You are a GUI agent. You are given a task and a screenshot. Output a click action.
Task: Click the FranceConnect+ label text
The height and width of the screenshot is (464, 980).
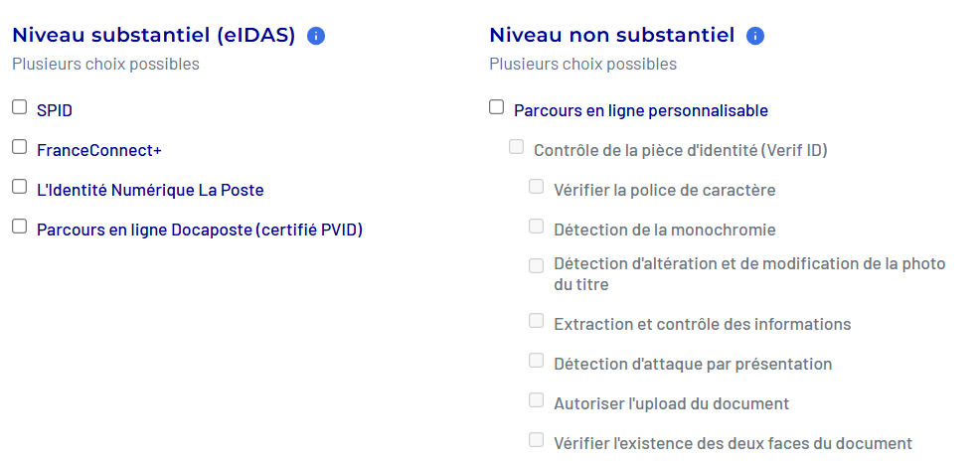point(98,150)
